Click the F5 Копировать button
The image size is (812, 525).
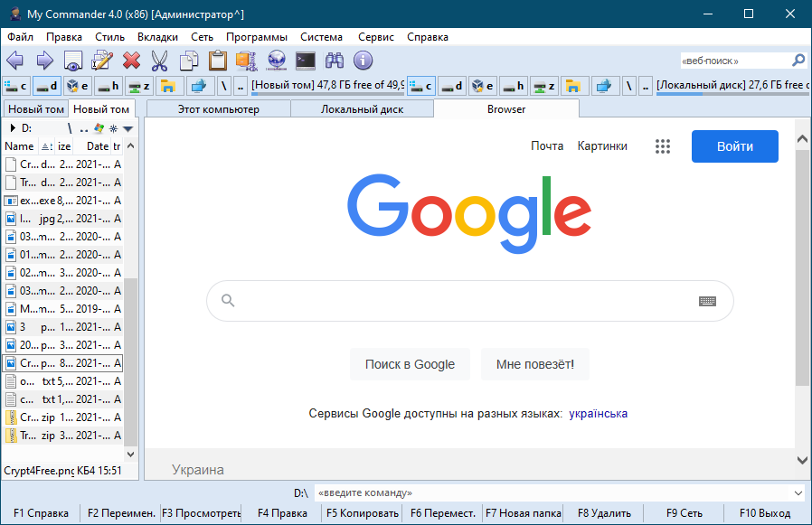tap(362, 513)
